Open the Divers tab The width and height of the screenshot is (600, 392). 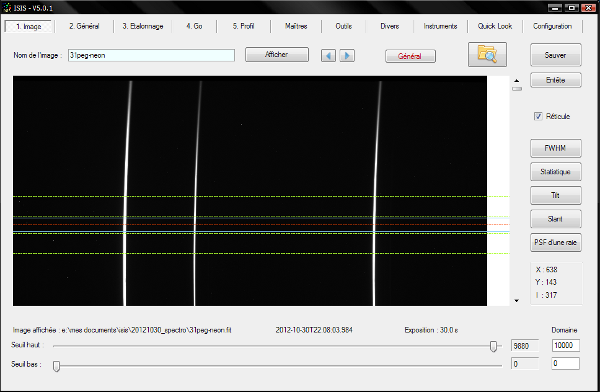click(x=390, y=26)
